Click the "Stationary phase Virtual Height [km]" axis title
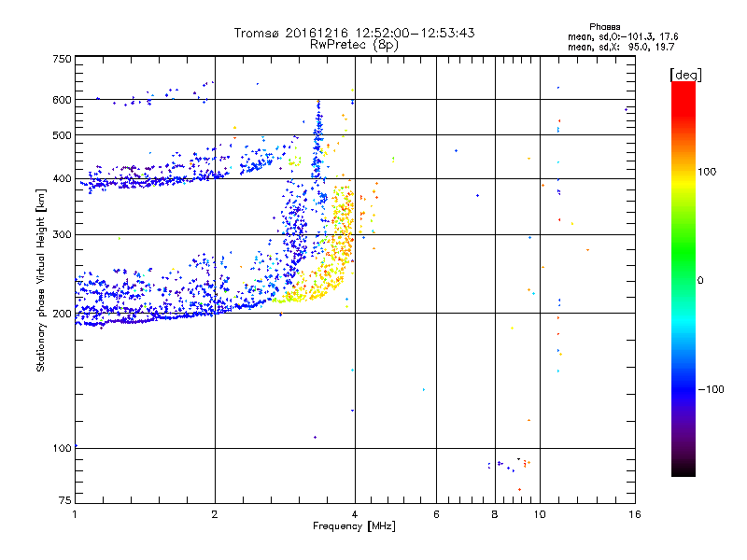Viewport: 747px width, 560px height. [41, 281]
